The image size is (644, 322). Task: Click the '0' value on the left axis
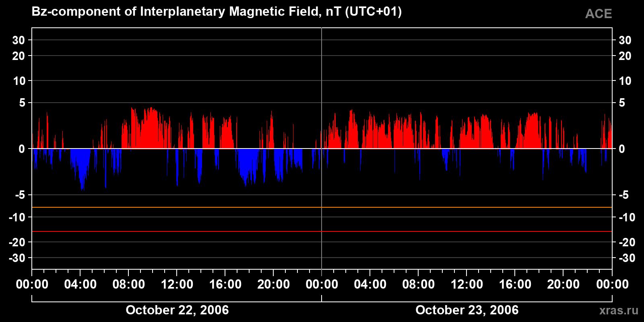point(22,149)
